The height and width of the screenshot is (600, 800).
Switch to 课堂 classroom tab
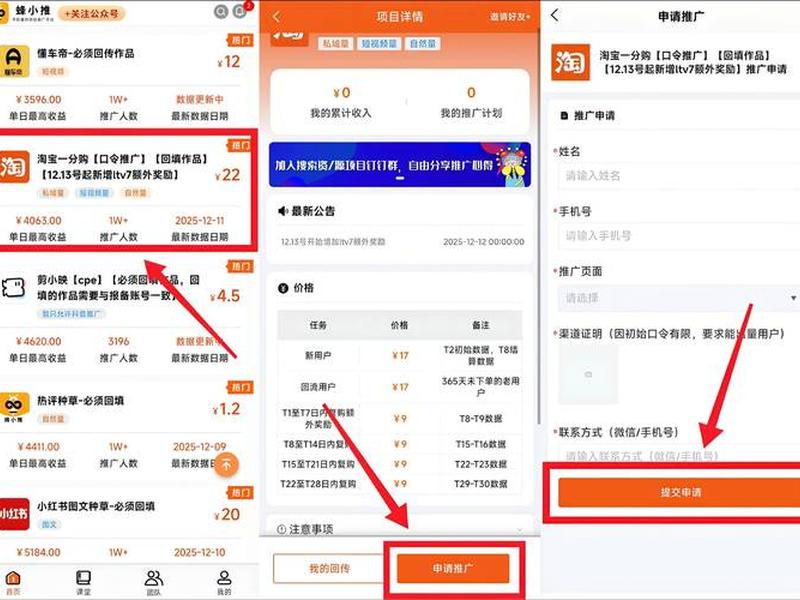point(83,583)
